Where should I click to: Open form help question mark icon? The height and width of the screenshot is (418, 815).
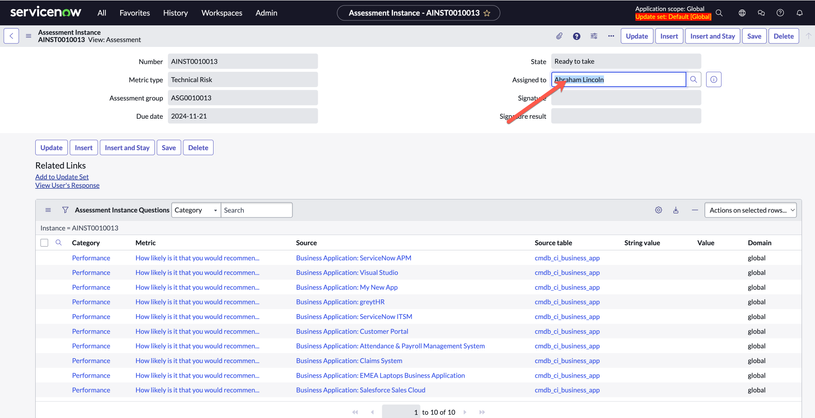pyautogui.click(x=576, y=36)
